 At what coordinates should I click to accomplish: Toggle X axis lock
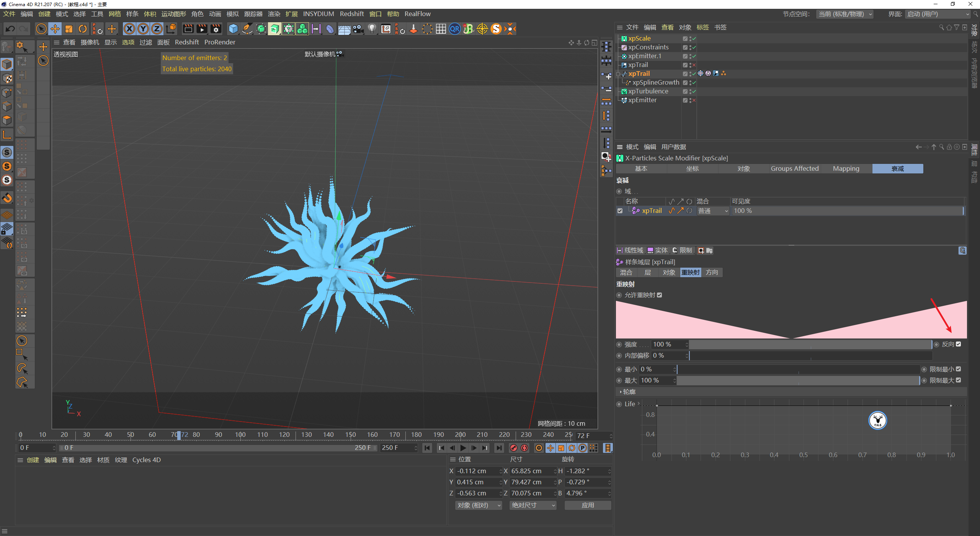[x=129, y=29]
